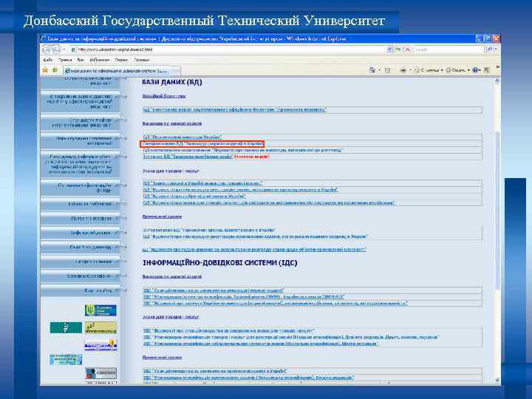Open the Вид menu
The image size is (532, 399).
[81, 60]
